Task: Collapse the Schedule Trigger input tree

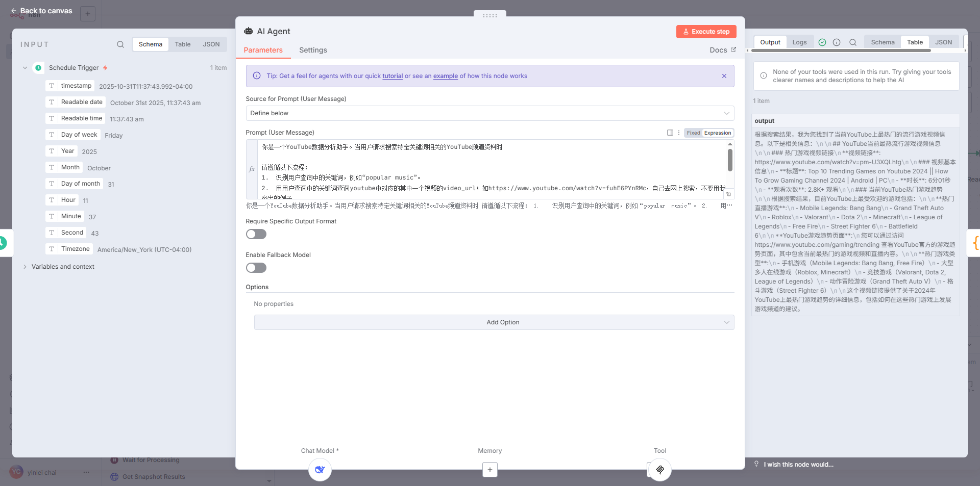Action: [25, 68]
